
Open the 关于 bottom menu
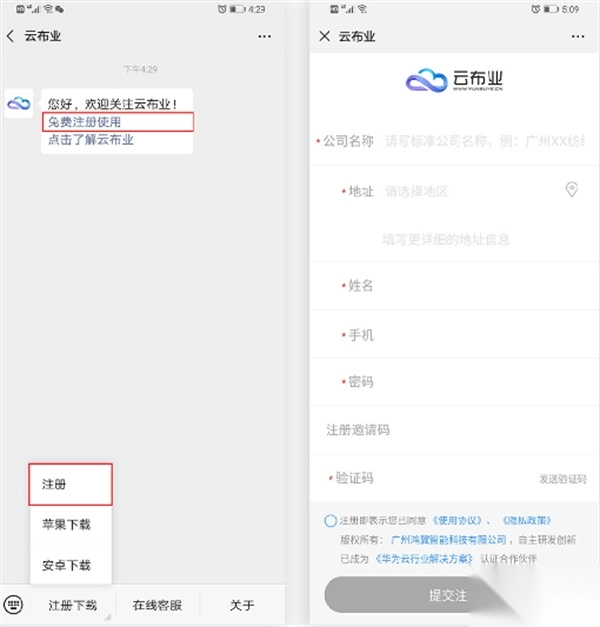(242, 605)
